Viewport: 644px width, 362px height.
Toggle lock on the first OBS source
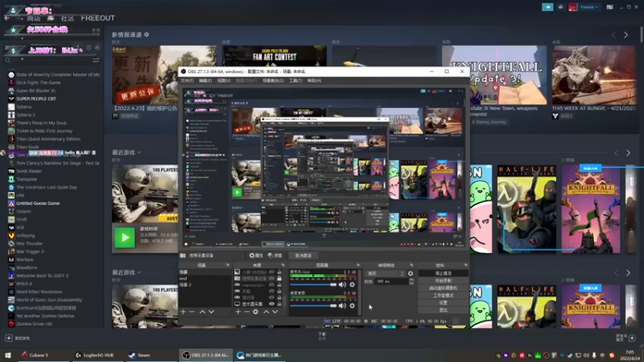click(x=279, y=272)
